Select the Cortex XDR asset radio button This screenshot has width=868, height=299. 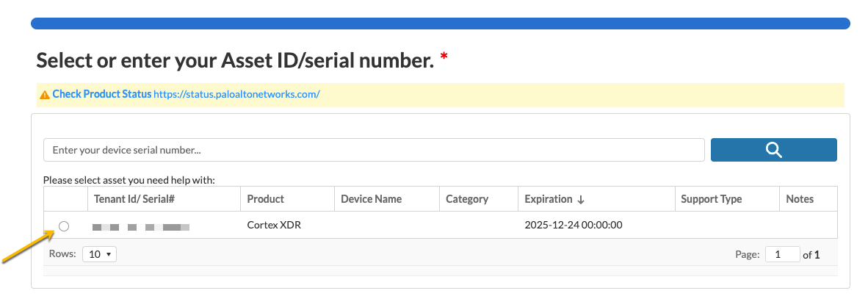point(64,226)
